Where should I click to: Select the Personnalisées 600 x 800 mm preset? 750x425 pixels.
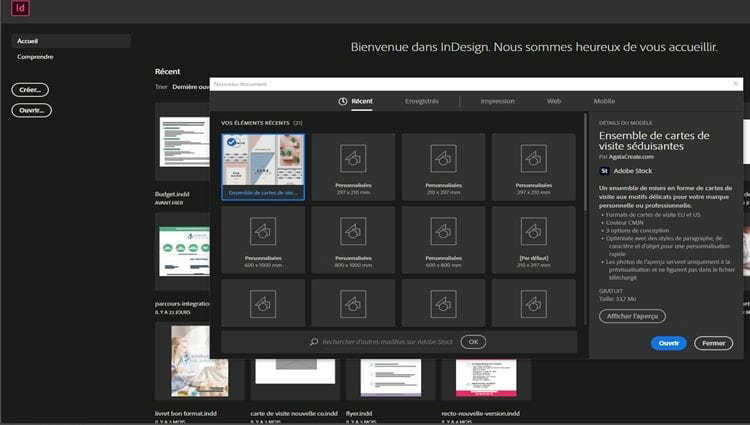[443, 240]
